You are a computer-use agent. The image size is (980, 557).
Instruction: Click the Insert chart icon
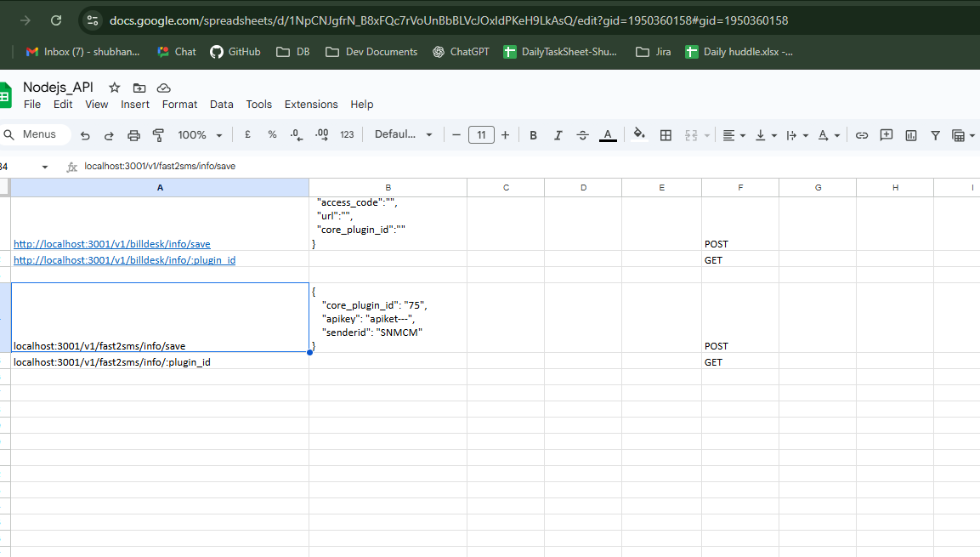[910, 135]
